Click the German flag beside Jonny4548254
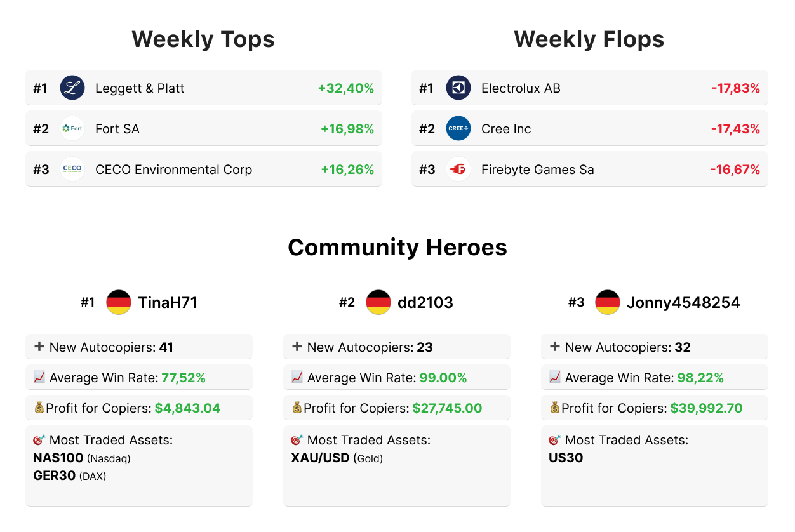The image size is (795, 532). click(x=608, y=303)
